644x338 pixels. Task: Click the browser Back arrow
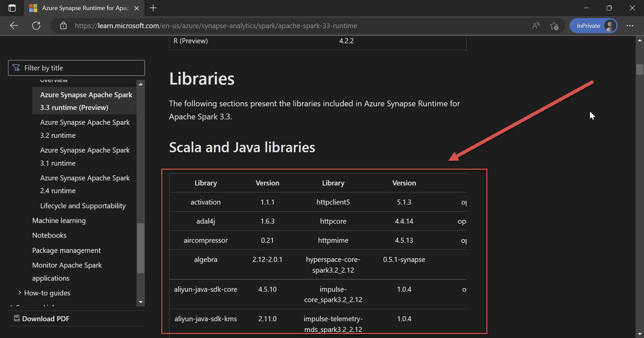(14, 26)
